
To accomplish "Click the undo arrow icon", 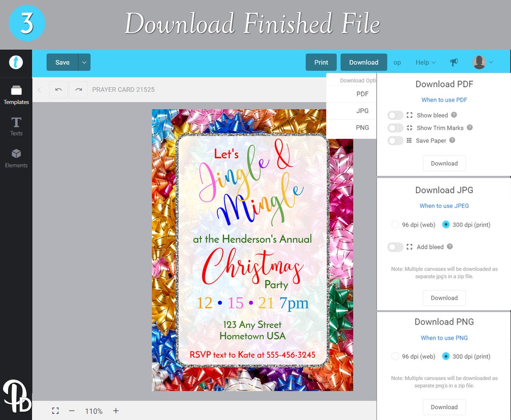I will 58,89.
